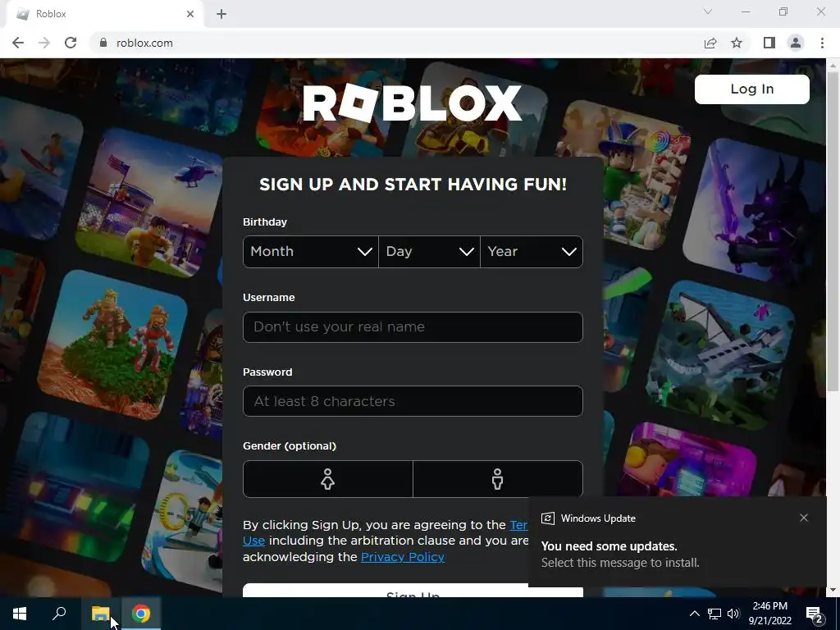Click the ROBLOX logo

click(x=412, y=103)
